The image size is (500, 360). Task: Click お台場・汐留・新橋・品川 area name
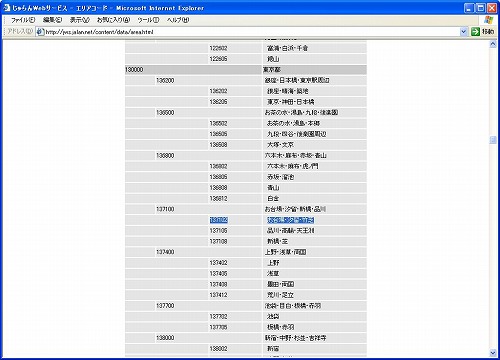295,209
